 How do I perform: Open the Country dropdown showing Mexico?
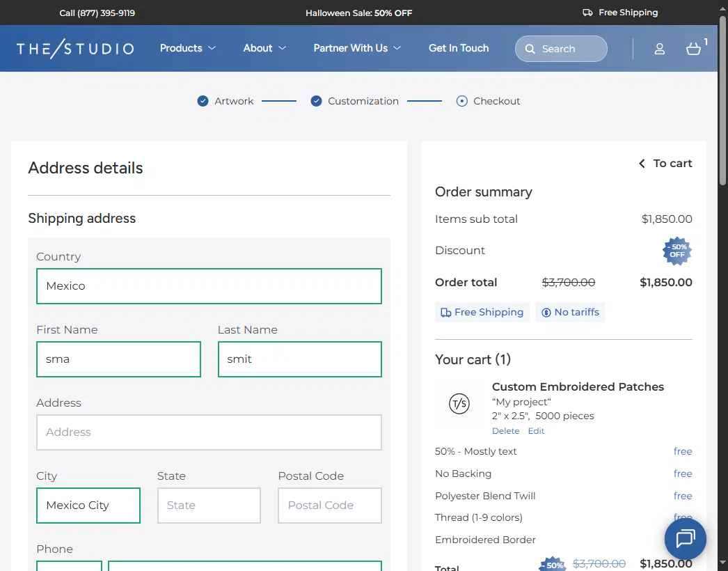click(x=209, y=286)
